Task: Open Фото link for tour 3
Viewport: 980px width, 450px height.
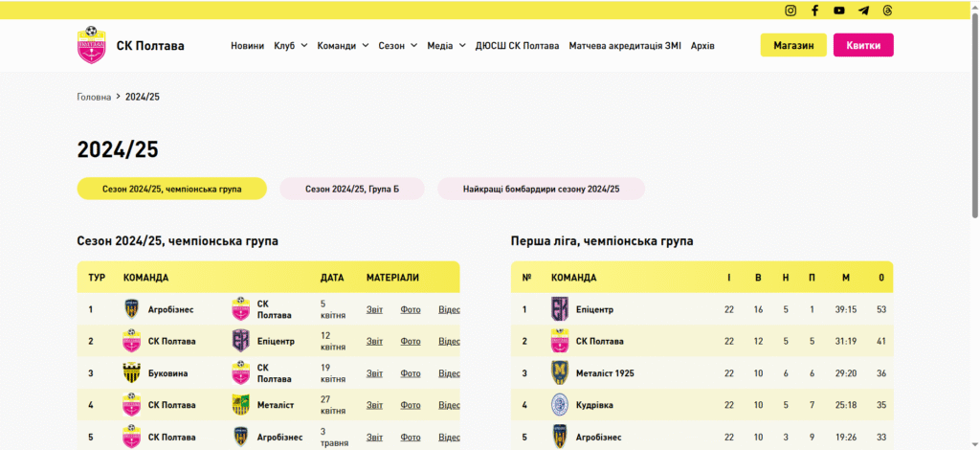Action: (411, 373)
